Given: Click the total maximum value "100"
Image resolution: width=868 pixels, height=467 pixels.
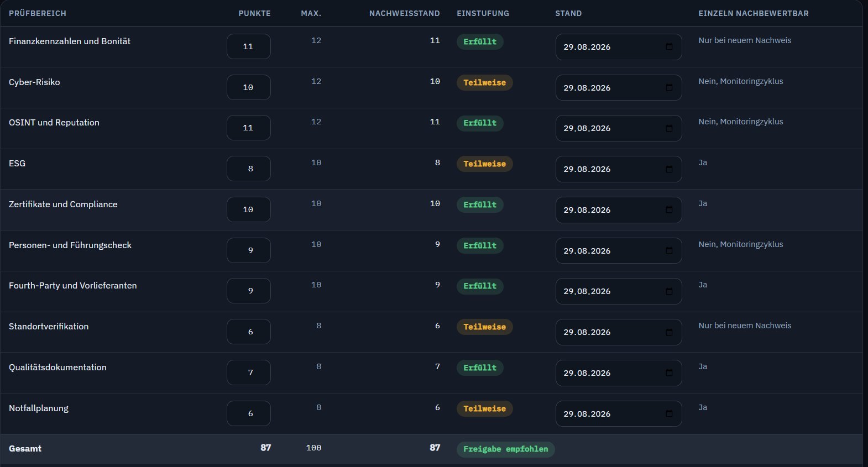Looking at the screenshot, I should (x=313, y=448).
